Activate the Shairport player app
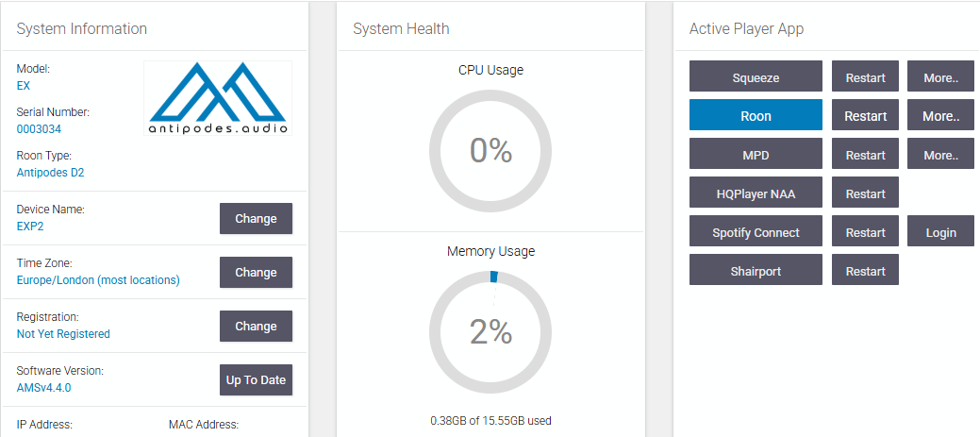This screenshot has height=437, width=980. (x=756, y=271)
